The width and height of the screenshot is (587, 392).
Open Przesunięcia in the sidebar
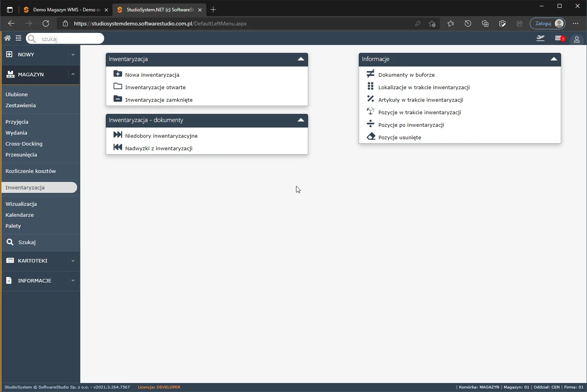click(x=21, y=155)
